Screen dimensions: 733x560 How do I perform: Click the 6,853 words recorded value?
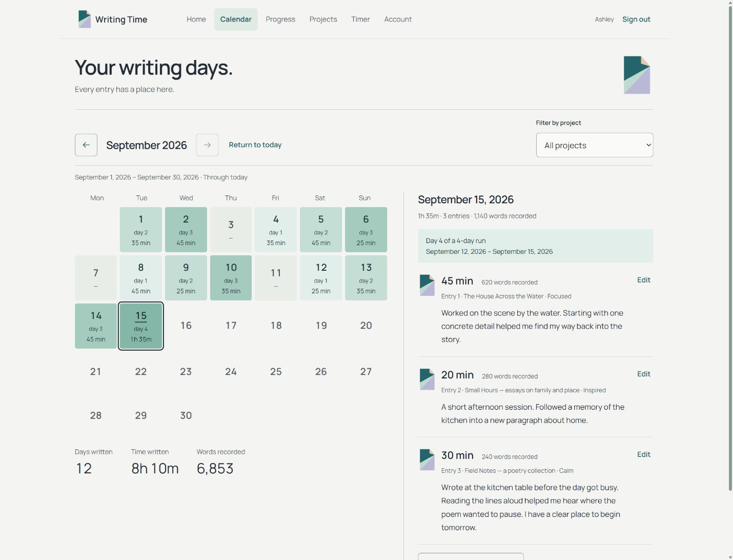pos(215,468)
